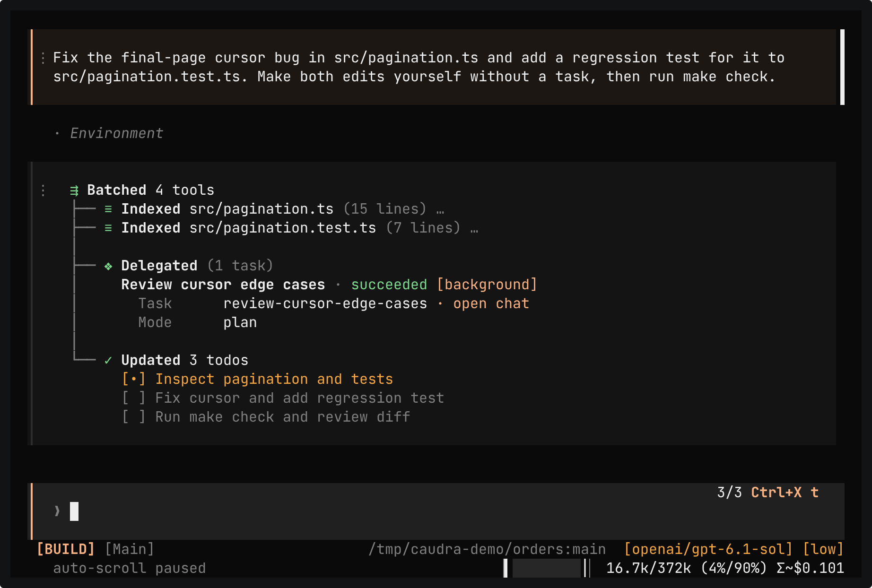This screenshot has width=872, height=588.
Task: Click the 'Σ~$0.101' cost indicator
Action: (810, 568)
